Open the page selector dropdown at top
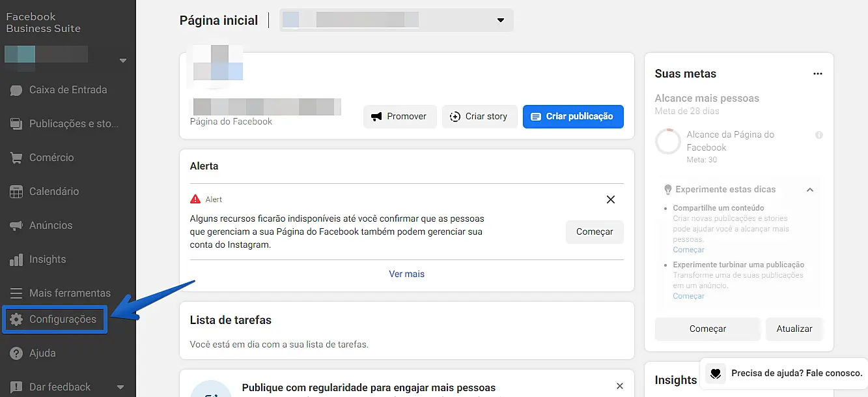Image resolution: width=868 pixels, height=397 pixels. [x=397, y=20]
